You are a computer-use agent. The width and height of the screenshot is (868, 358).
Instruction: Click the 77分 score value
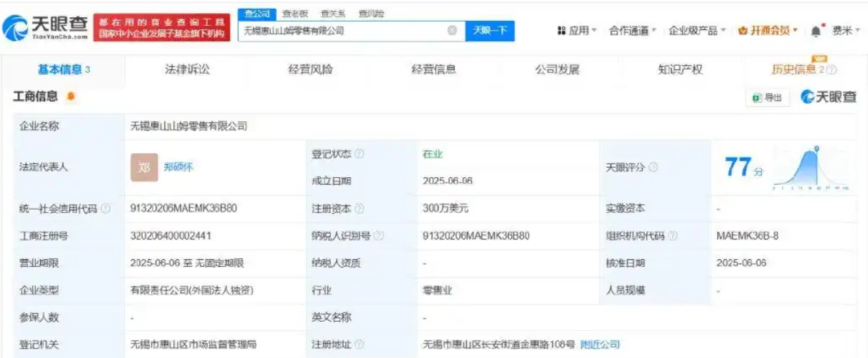pos(744,167)
